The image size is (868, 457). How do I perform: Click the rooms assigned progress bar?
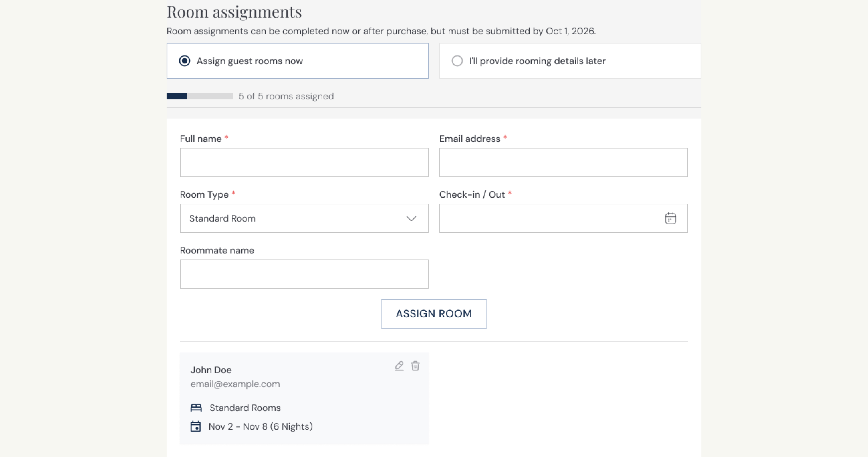tap(200, 96)
